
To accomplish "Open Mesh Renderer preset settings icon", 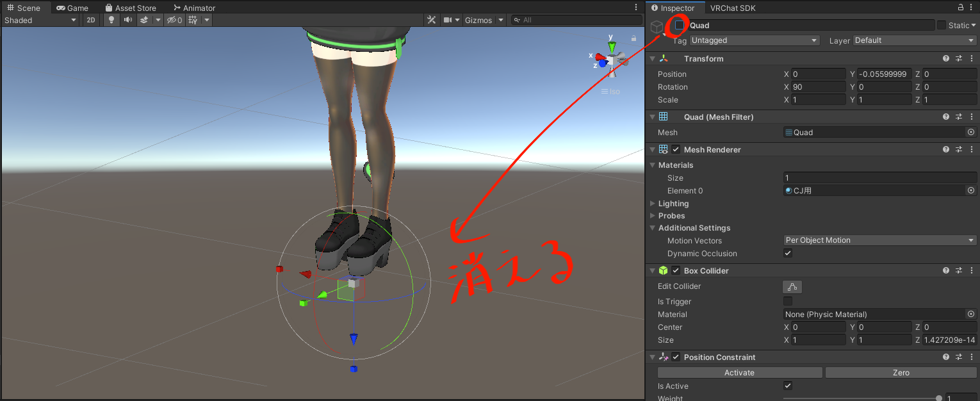I will coord(959,149).
